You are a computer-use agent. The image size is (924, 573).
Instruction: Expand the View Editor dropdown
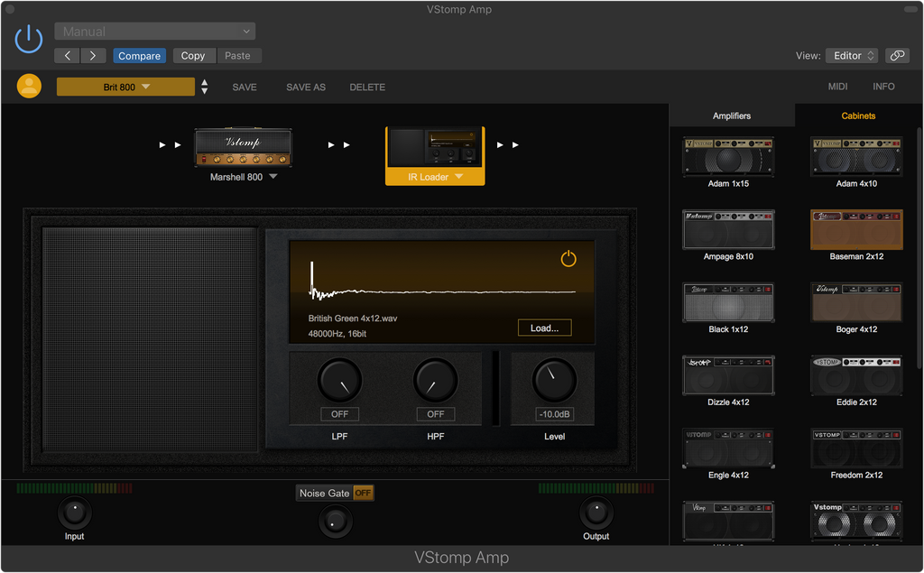pyautogui.click(x=851, y=56)
